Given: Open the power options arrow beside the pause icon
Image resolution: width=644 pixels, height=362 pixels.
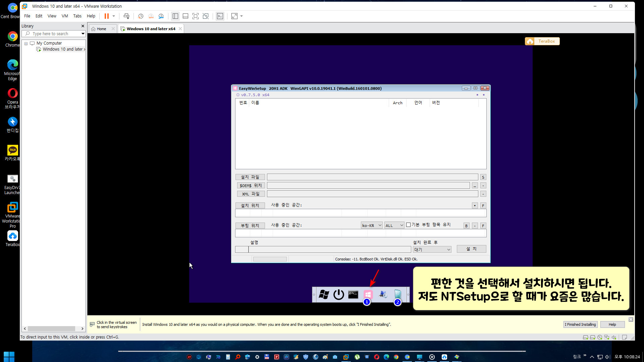Looking at the screenshot, I should 114,16.
